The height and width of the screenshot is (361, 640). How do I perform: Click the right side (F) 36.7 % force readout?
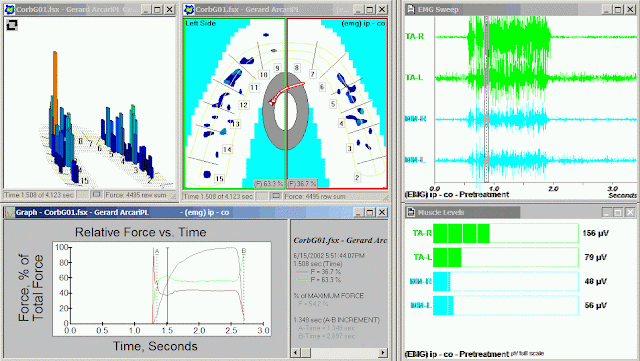[302, 184]
